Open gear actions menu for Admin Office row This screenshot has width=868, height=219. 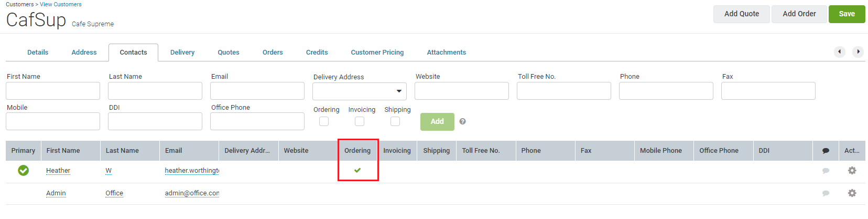[x=852, y=193]
